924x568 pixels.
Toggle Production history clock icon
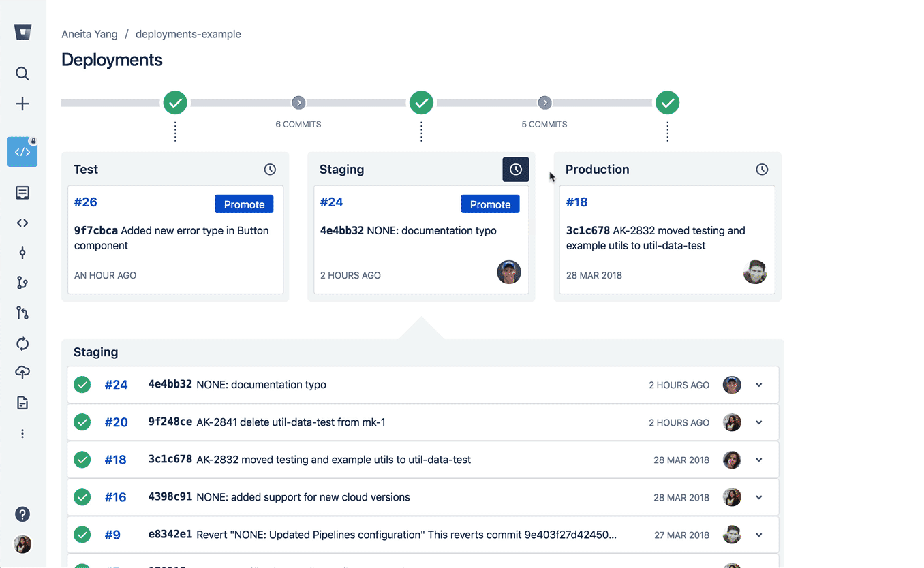[x=762, y=170]
